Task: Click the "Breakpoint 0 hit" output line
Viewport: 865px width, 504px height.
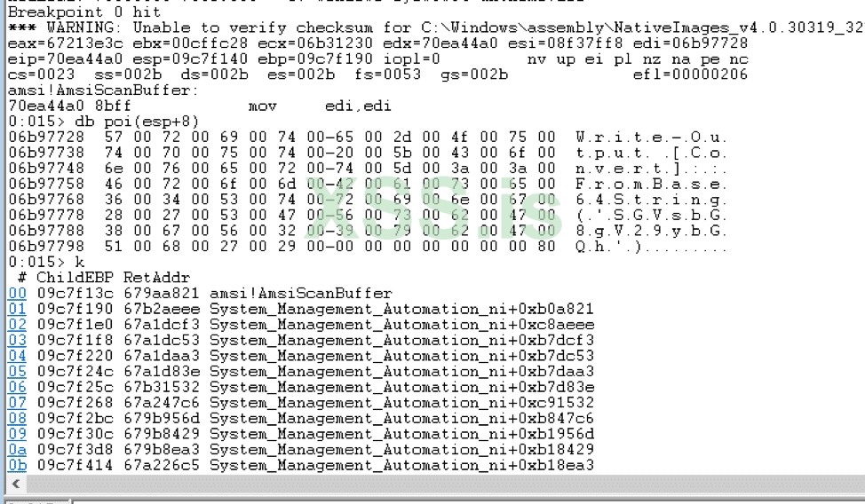Action: pyautogui.click(x=84, y=12)
